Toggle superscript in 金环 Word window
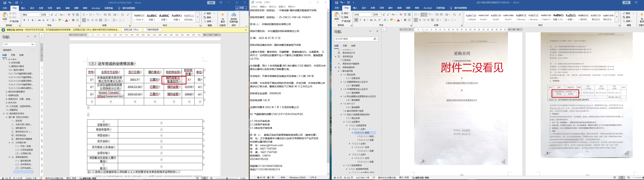This screenshot has height=180, width=644. [380, 20]
